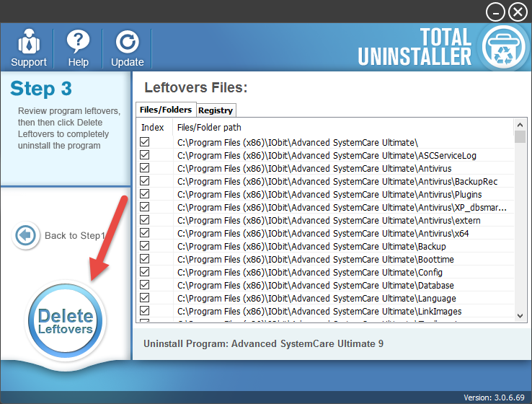This screenshot has height=404, width=532.
Task: Toggle the Ultimate\Backup folder checkbox
Action: point(145,246)
